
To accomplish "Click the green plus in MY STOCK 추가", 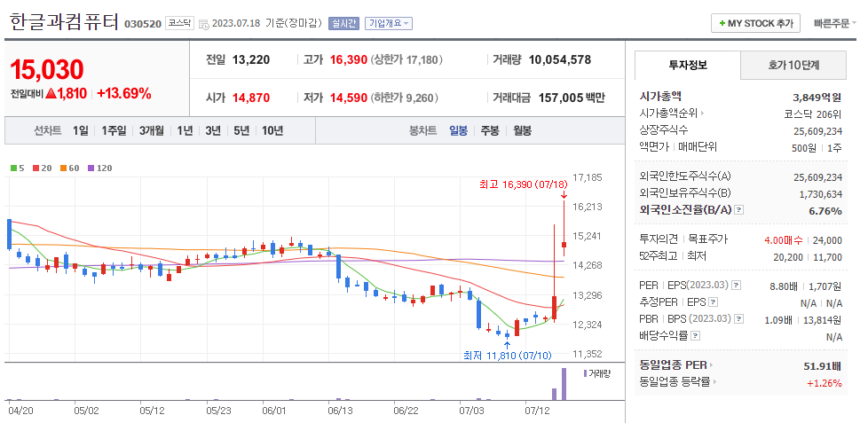I will click(722, 23).
